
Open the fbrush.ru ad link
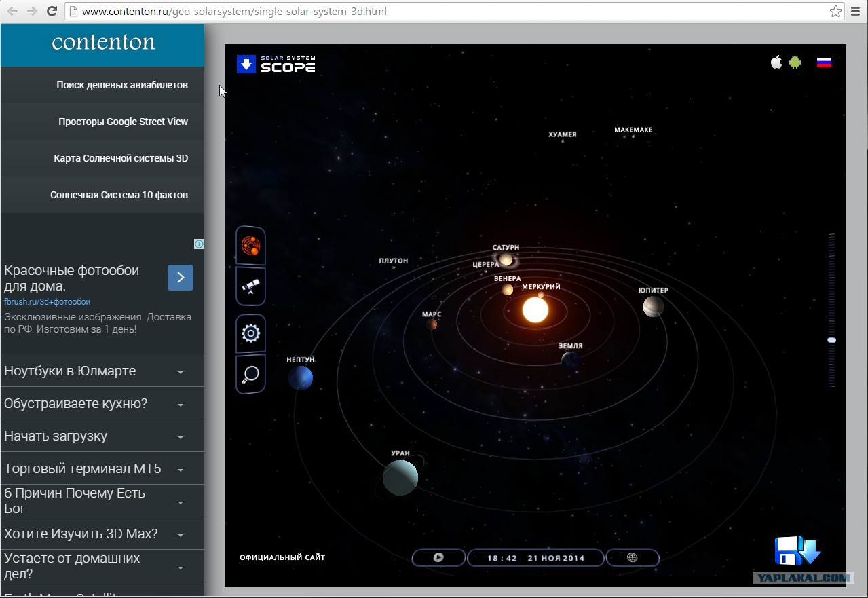click(x=47, y=302)
